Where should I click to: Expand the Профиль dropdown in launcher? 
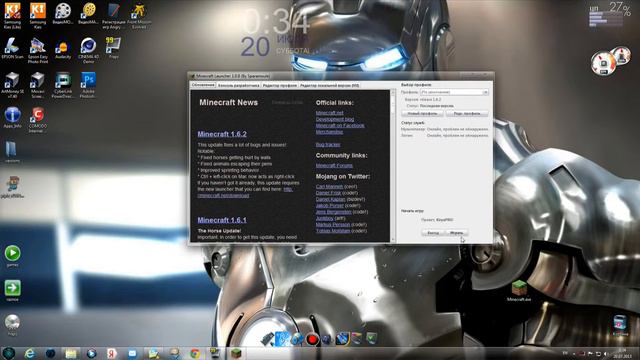[454, 92]
